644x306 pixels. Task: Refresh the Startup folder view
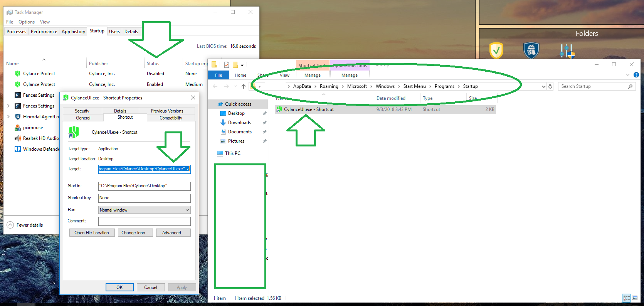(550, 86)
